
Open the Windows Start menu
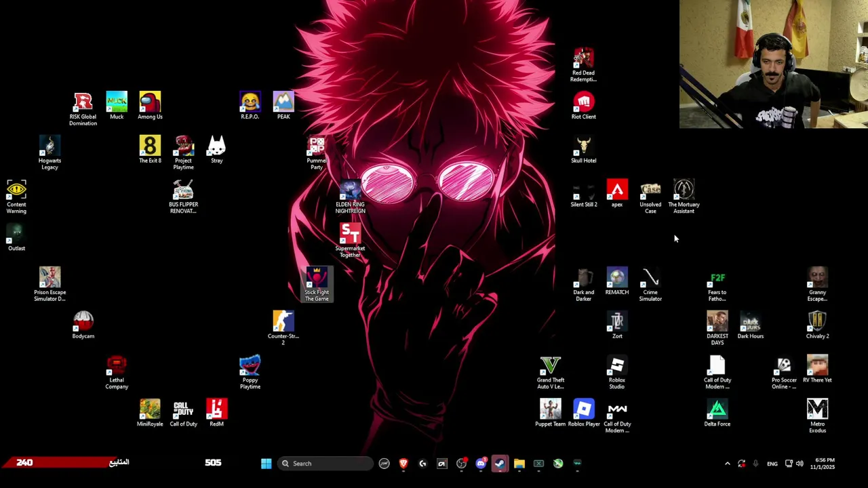[x=266, y=464]
